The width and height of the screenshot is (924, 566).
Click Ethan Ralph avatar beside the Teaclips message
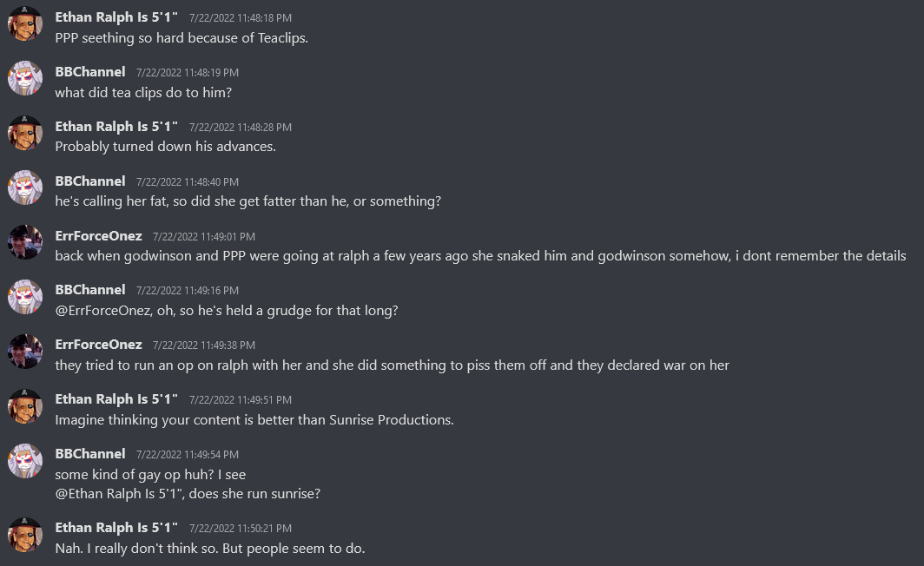tap(25, 23)
